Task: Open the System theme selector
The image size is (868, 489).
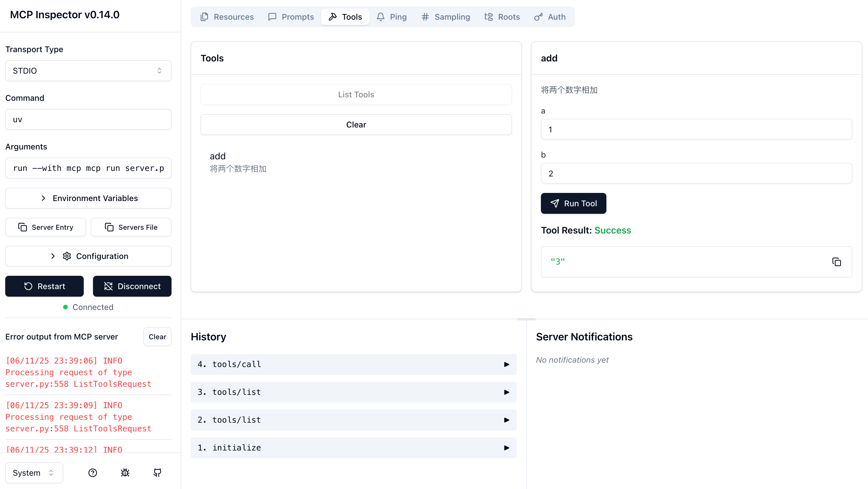Action: (34, 472)
